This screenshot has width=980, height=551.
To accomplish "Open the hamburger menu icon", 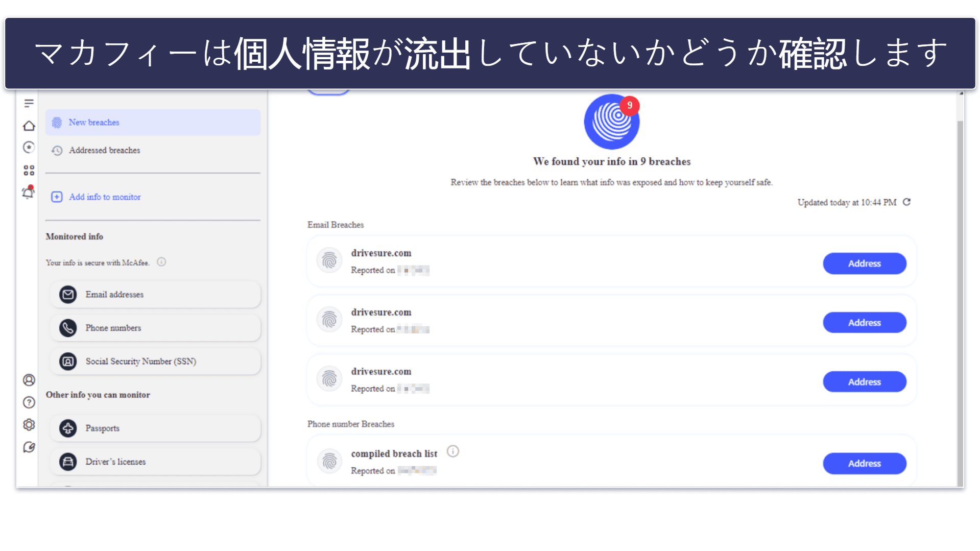I will pyautogui.click(x=29, y=103).
